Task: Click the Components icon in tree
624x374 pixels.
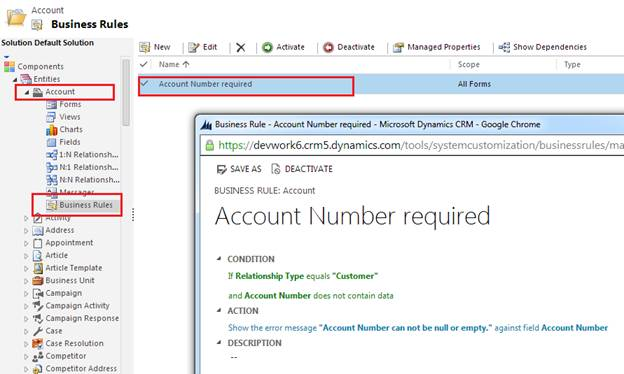Action: (x=9, y=66)
